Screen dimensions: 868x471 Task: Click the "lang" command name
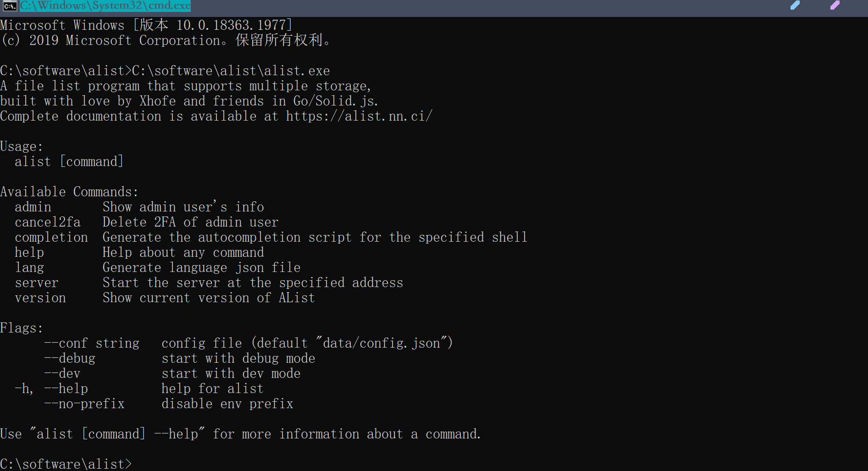pos(29,268)
